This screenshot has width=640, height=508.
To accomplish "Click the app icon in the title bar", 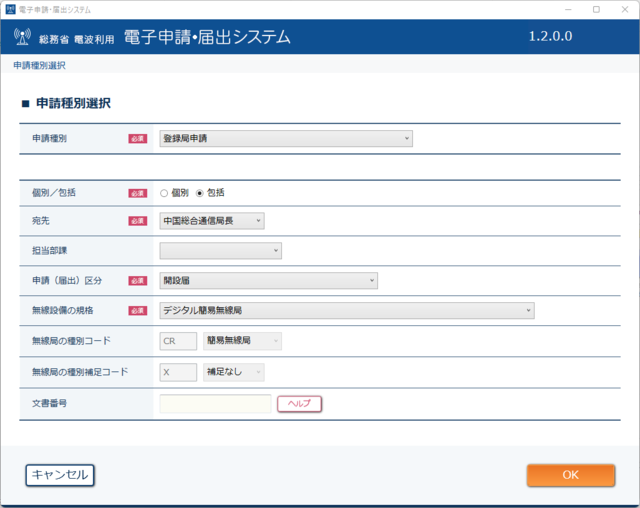I will 11,9.
